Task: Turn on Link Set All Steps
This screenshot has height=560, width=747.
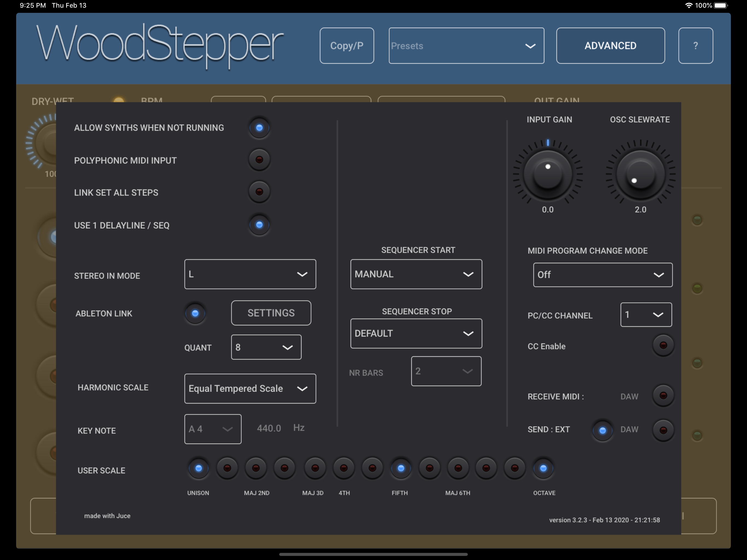Action: [259, 192]
